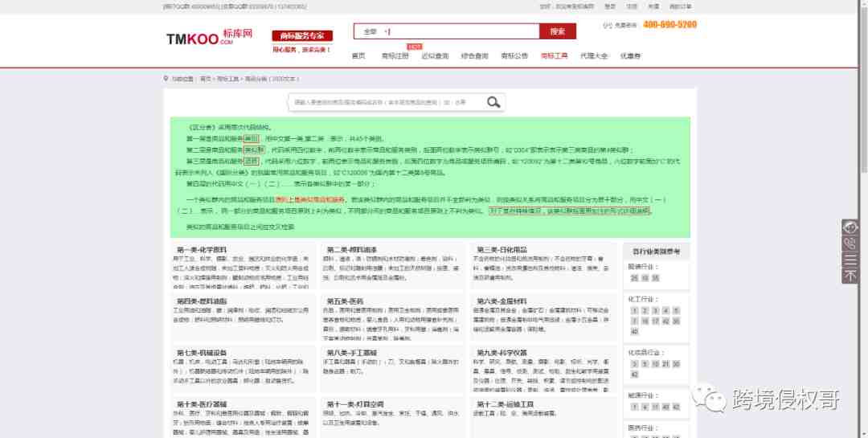The image size is (868, 438).
Task: Open 第三类-日化用品 category
Action: coord(502,250)
